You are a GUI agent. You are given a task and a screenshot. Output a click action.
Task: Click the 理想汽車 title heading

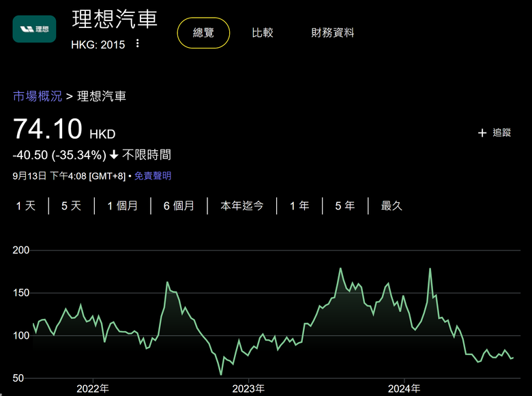[115, 19]
